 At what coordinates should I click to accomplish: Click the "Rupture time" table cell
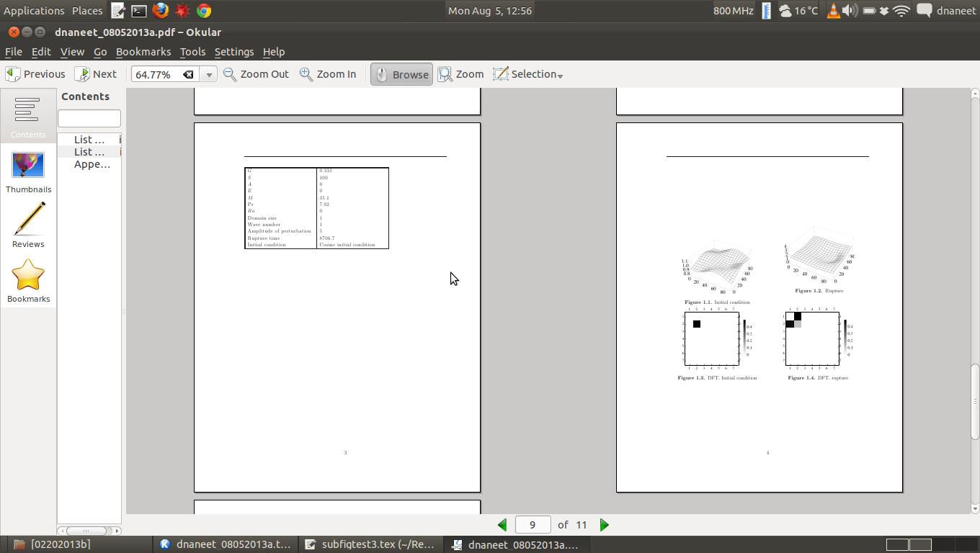pyautogui.click(x=264, y=238)
